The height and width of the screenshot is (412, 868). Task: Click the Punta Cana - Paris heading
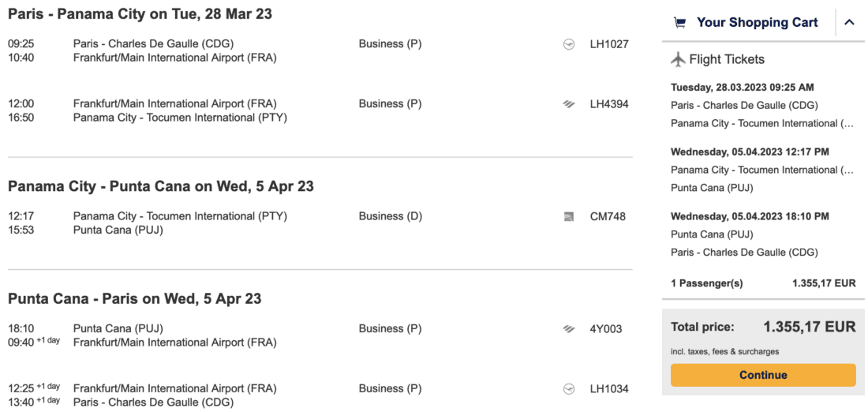(x=134, y=299)
